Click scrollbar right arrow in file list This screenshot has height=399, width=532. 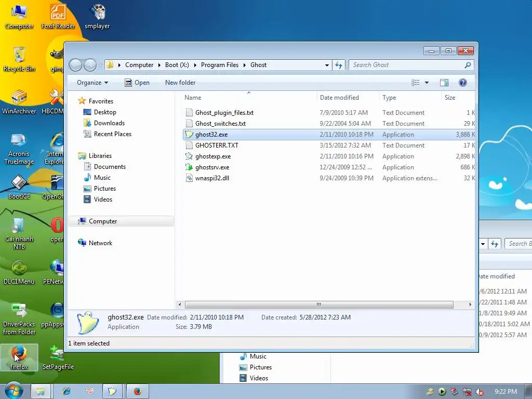470,304
